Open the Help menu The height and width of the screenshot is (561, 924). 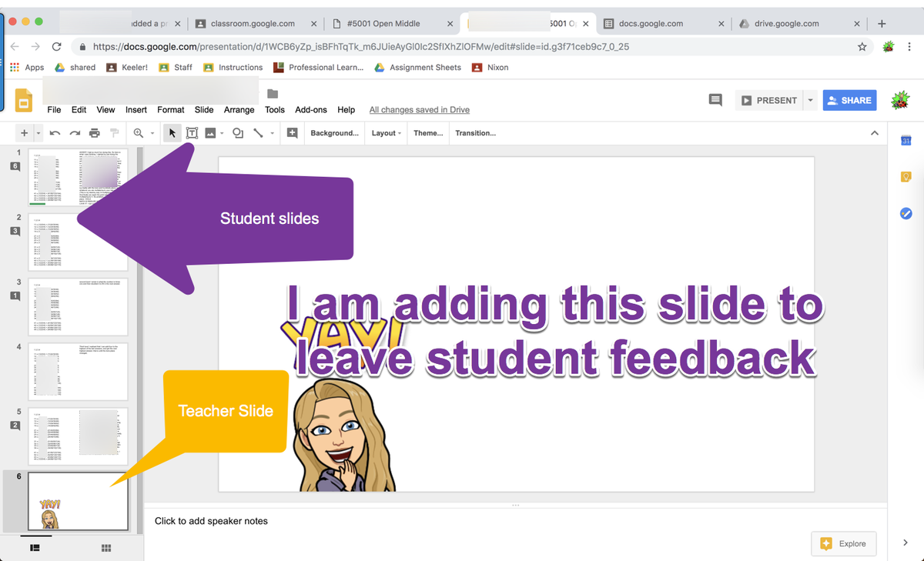[x=346, y=110]
